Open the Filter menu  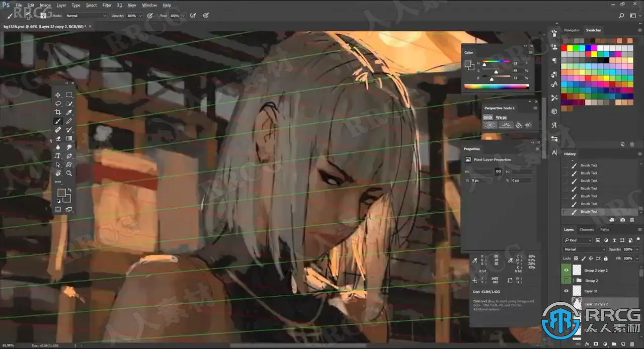click(107, 5)
